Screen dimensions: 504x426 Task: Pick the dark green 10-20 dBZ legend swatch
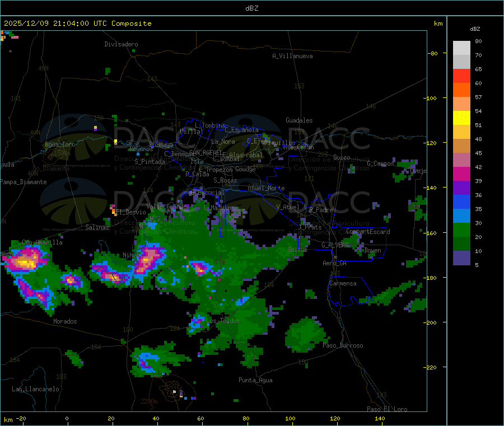[461, 244]
